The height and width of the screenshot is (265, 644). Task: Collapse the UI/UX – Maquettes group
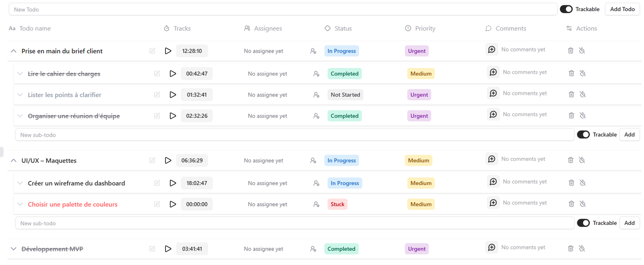pyautogui.click(x=14, y=160)
